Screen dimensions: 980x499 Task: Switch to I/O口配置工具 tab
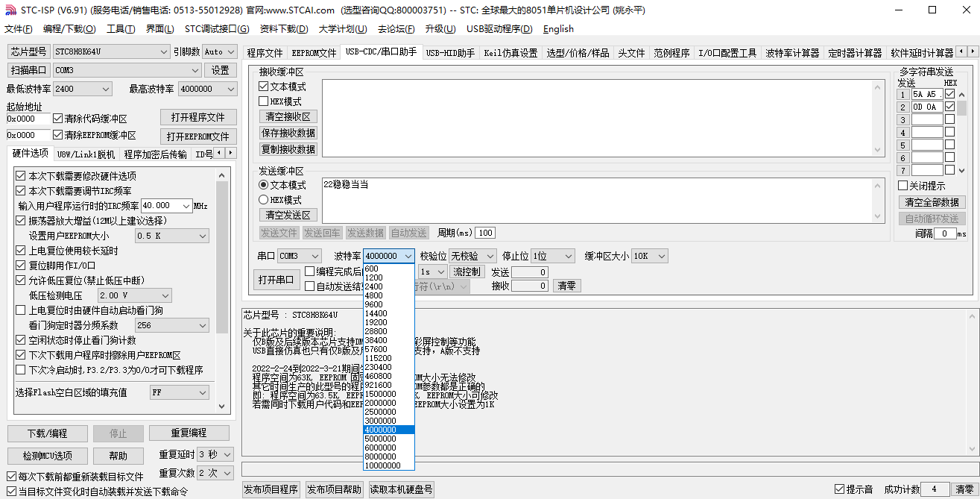727,53
